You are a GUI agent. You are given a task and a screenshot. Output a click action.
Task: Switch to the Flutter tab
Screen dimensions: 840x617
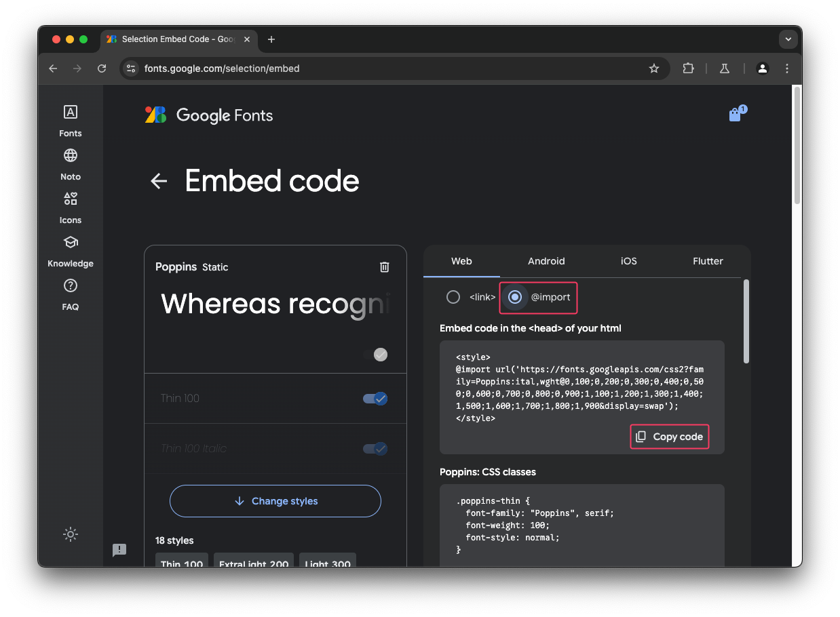(707, 261)
